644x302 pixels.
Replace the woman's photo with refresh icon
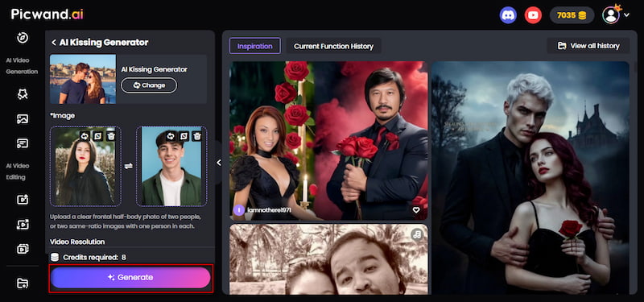[x=85, y=135]
